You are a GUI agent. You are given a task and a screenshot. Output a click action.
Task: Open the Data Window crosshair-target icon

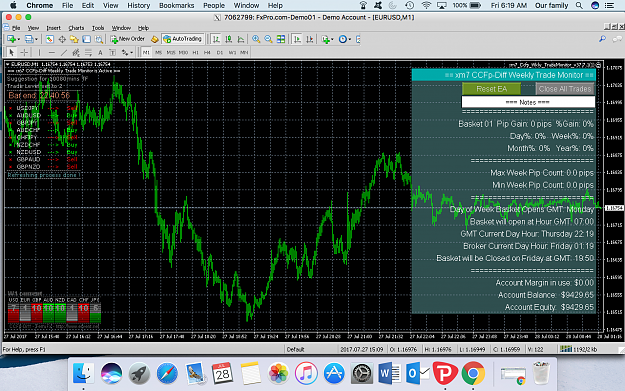click(x=62, y=39)
